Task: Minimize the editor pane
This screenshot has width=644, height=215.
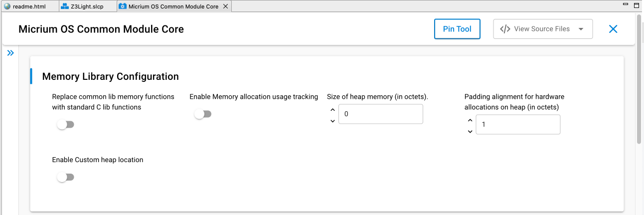Action: pos(626,4)
